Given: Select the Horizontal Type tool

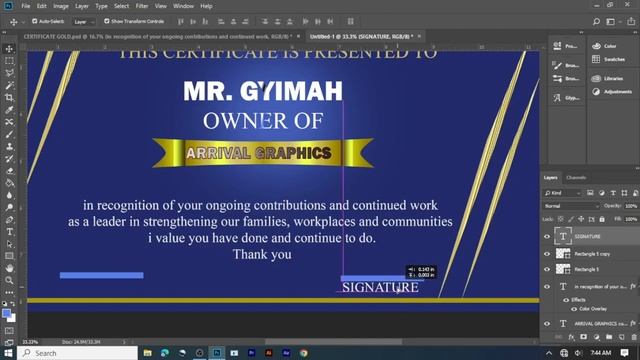Looking at the screenshot, I should coord(9,232).
